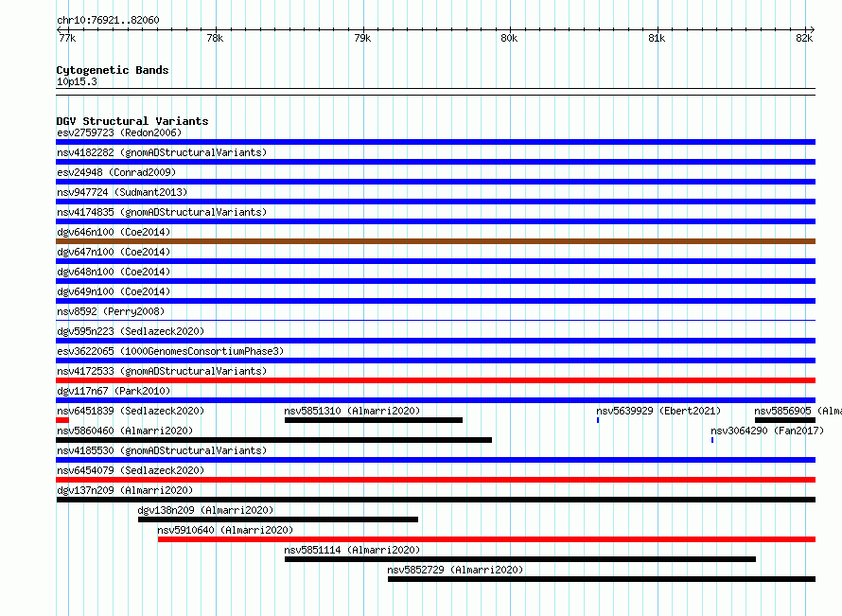Screen dimensions: 842x616
Task: Click the 78k ruler label
Action: click(x=215, y=38)
